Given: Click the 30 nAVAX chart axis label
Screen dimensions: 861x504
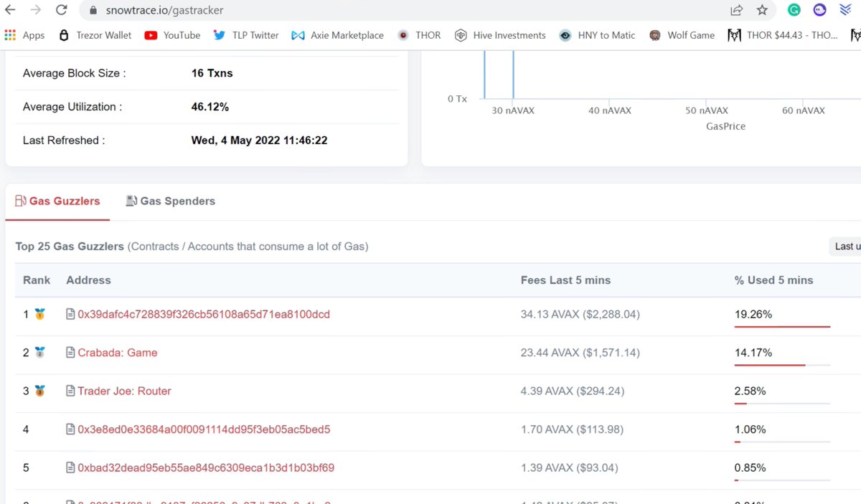Looking at the screenshot, I should 513,110.
